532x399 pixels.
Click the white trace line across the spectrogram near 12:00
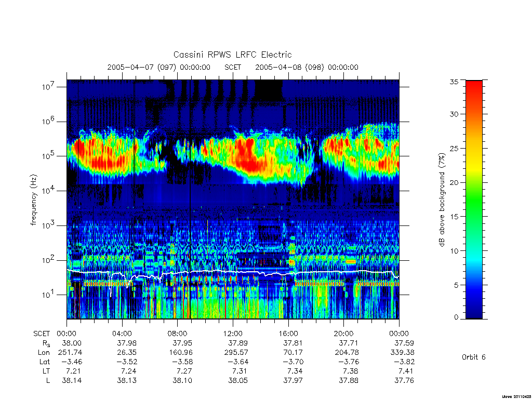pyautogui.click(x=233, y=271)
